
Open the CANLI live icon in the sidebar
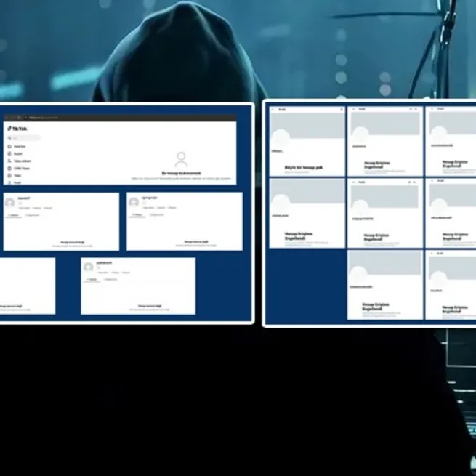pos(9,168)
